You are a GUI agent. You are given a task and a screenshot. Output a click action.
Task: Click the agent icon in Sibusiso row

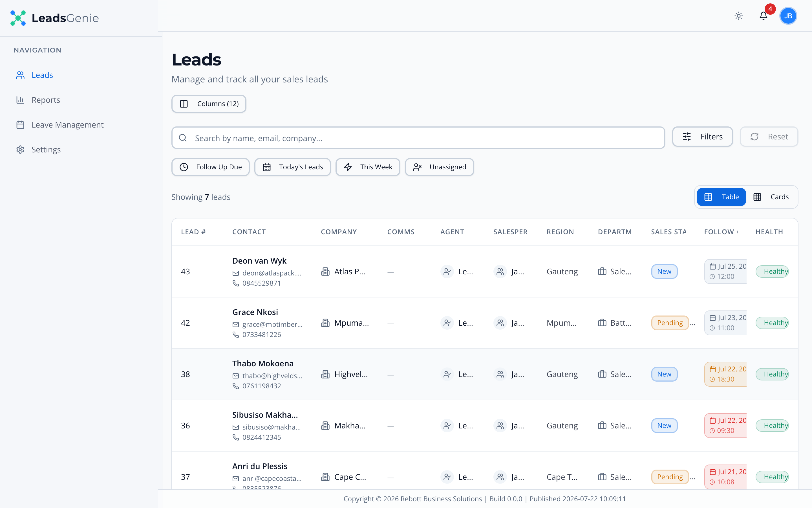(447, 426)
